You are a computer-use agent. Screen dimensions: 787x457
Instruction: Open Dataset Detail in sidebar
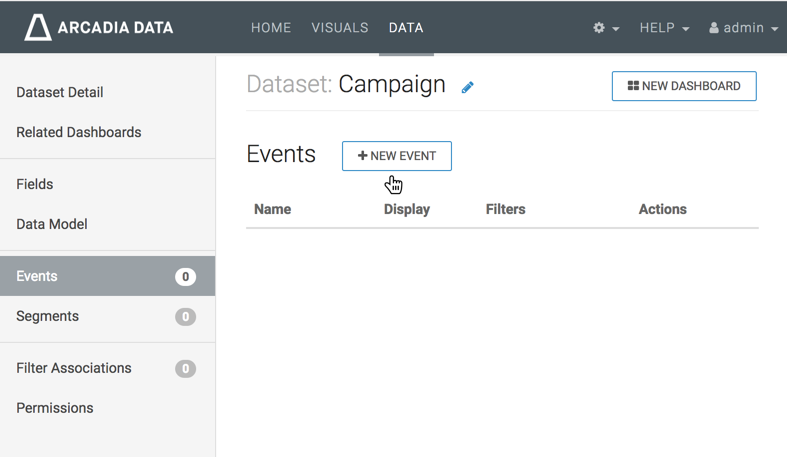[60, 92]
